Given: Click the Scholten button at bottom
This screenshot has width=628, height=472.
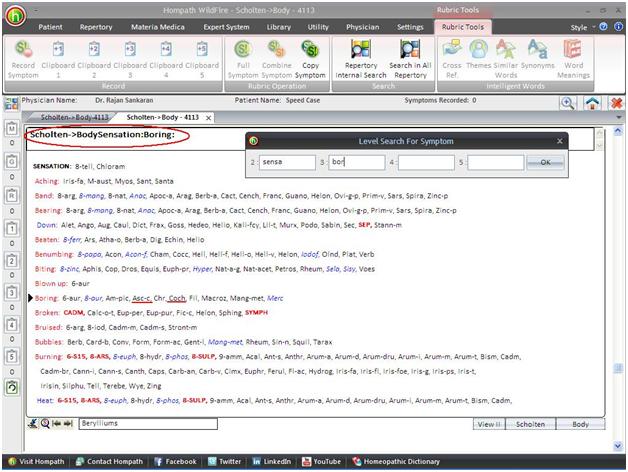Looking at the screenshot, I should tap(530, 424).
